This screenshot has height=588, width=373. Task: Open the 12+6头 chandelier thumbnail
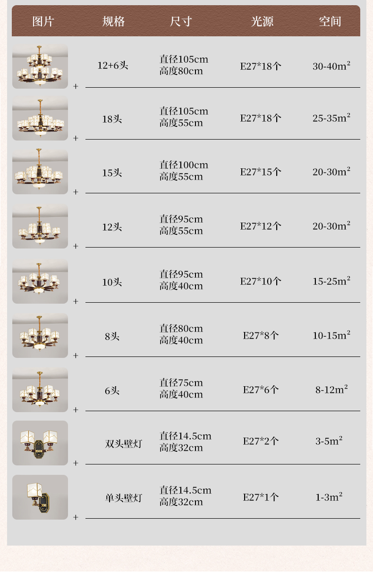pyautogui.click(x=40, y=66)
